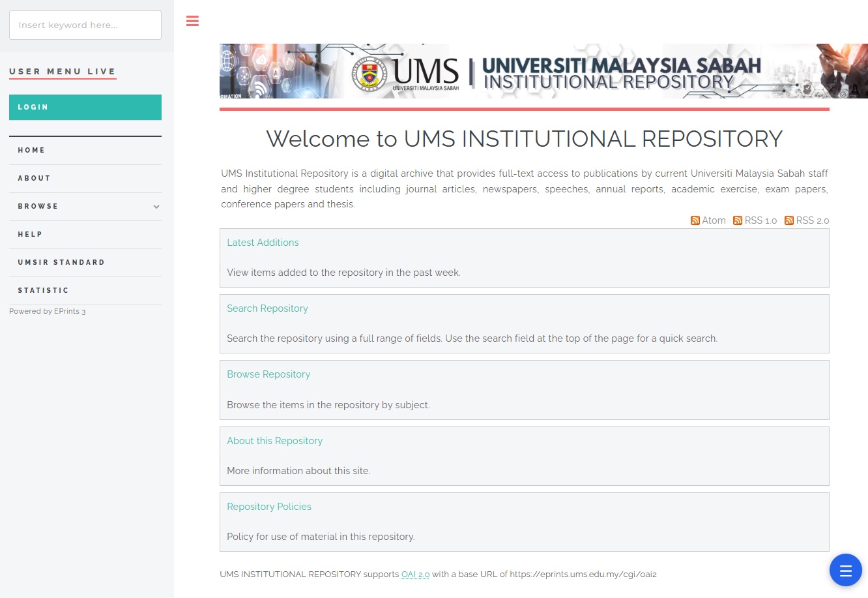Open the Home menu item
This screenshot has width=868, height=598.
[31, 150]
